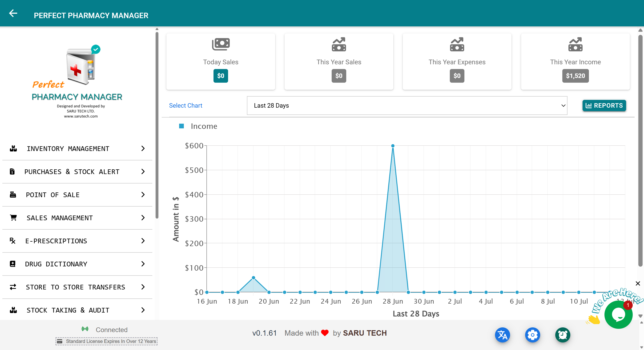
Task: Click the license card icon
Action: point(60,341)
